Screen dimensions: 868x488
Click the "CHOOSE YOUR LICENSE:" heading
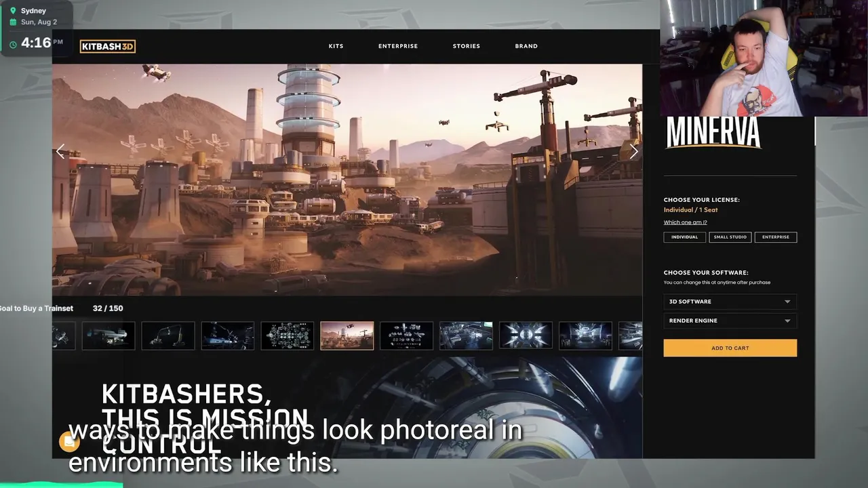702,200
